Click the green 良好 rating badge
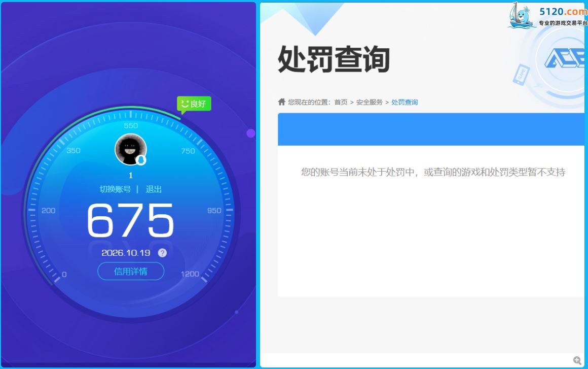The width and height of the screenshot is (588, 369). [194, 104]
